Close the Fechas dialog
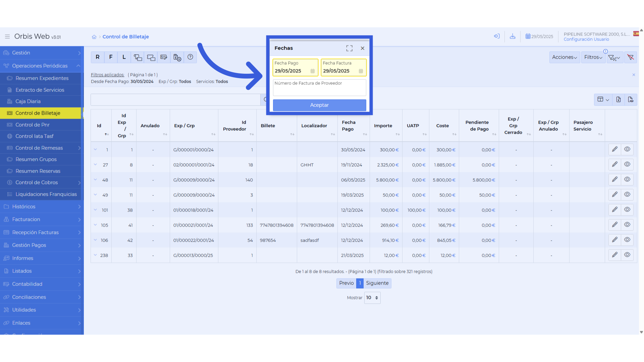This screenshot has height=362, width=644. point(363,48)
